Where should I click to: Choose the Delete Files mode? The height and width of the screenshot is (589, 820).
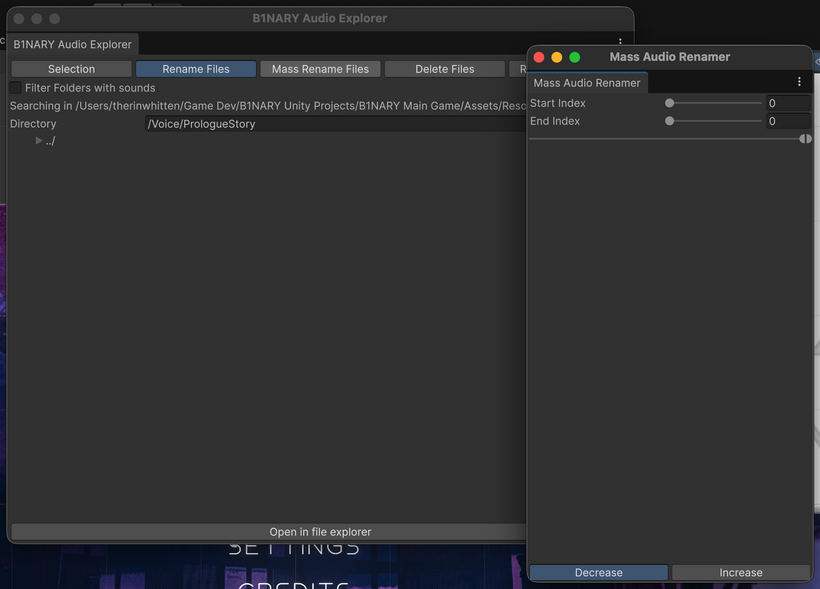[x=445, y=69]
